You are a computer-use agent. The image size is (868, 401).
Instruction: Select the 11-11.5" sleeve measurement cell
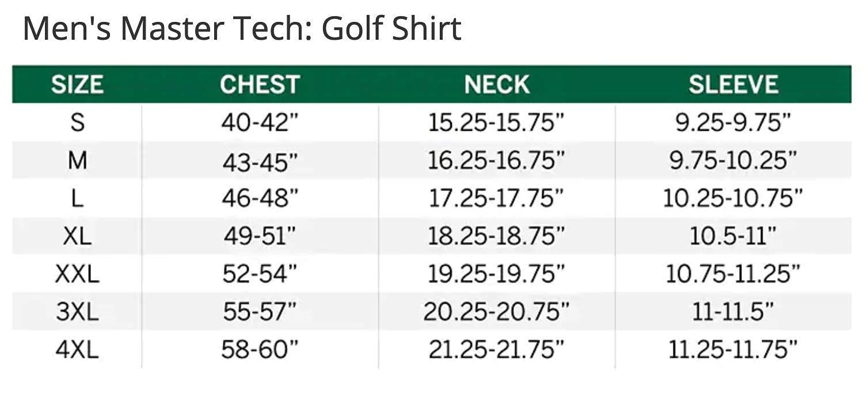[x=733, y=312]
